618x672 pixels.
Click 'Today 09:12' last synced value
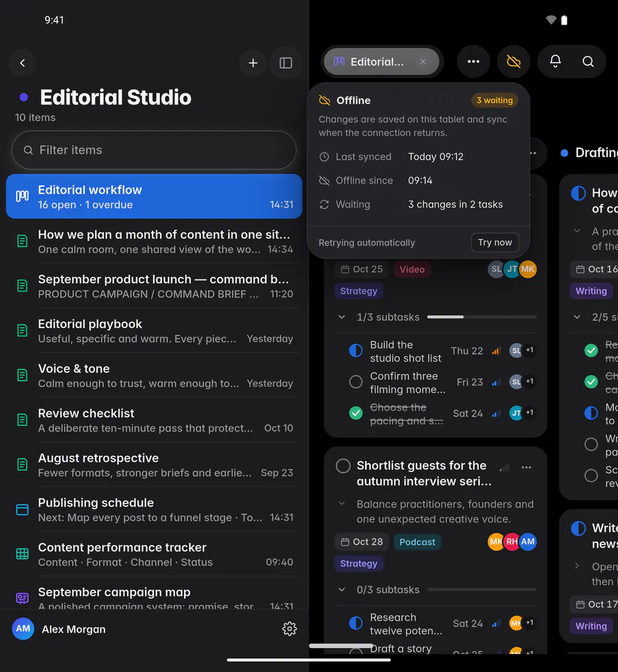(x=436, y=157)
